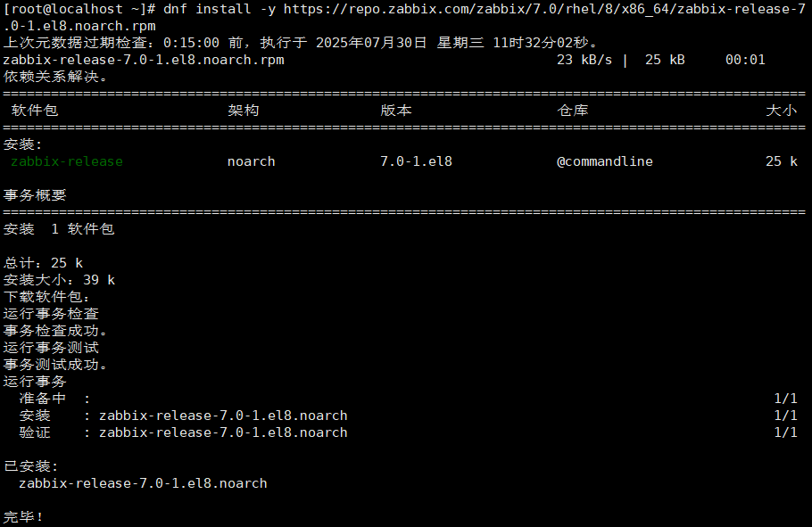Click the 下载软件包: line
Viewport: 812px width, 527px height.
[46, 297]
